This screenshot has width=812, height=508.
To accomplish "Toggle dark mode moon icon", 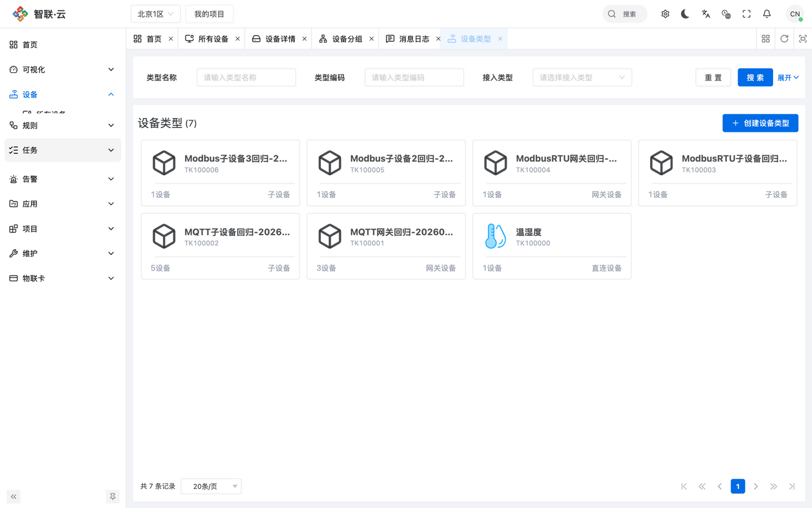I will pos(685,14).
